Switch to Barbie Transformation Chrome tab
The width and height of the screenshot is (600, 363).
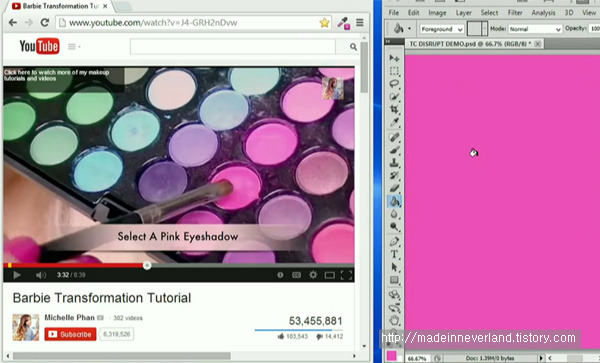(59, 6)
